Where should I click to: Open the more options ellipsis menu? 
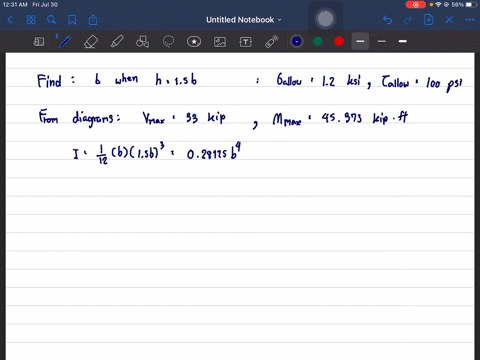pos(470,20)
